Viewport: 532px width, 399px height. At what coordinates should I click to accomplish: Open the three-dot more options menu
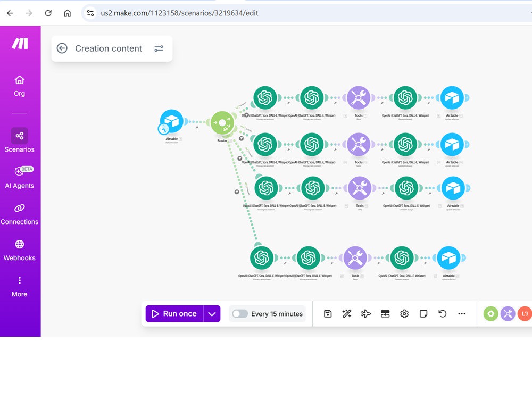point(462,314)
